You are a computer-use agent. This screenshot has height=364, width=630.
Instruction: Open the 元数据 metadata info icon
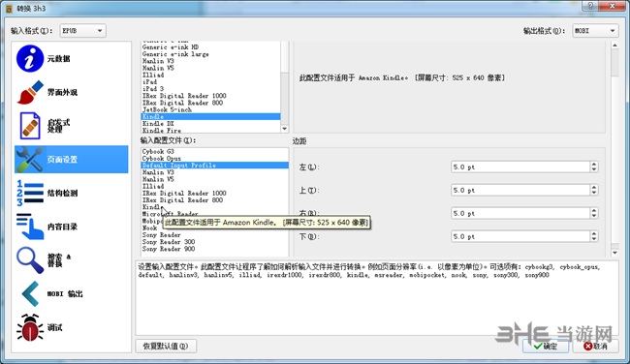coord(30,59)
